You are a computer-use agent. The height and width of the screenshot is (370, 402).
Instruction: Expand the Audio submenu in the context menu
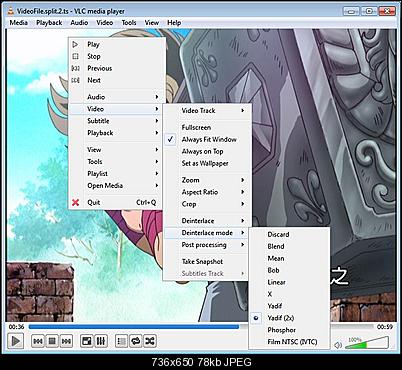pos(117,97)
